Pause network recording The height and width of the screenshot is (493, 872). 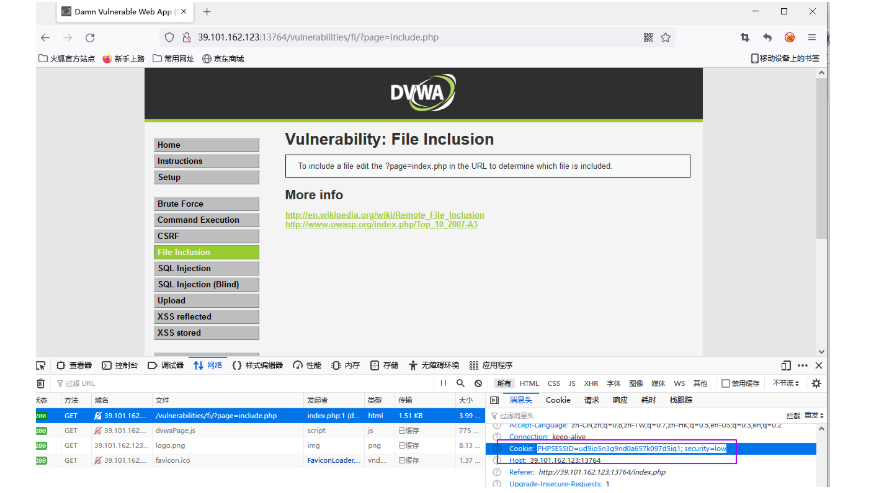click(x=443, y=383)
